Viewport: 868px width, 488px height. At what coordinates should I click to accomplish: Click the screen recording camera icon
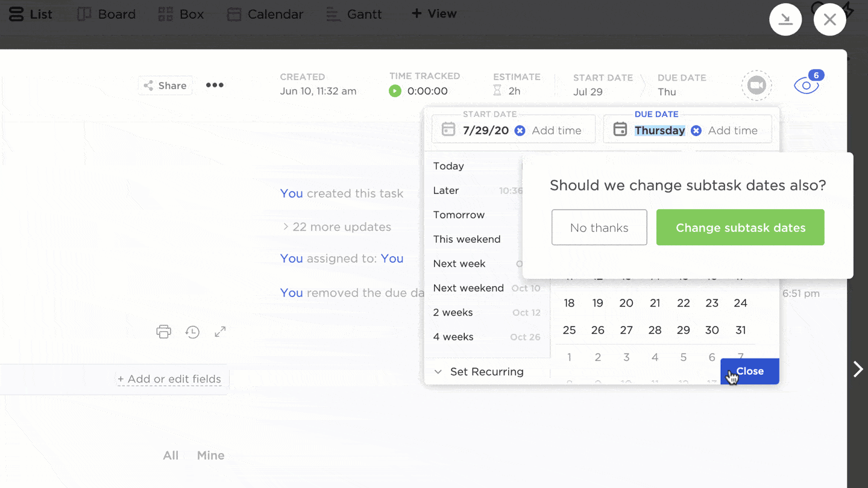point(756,85)
